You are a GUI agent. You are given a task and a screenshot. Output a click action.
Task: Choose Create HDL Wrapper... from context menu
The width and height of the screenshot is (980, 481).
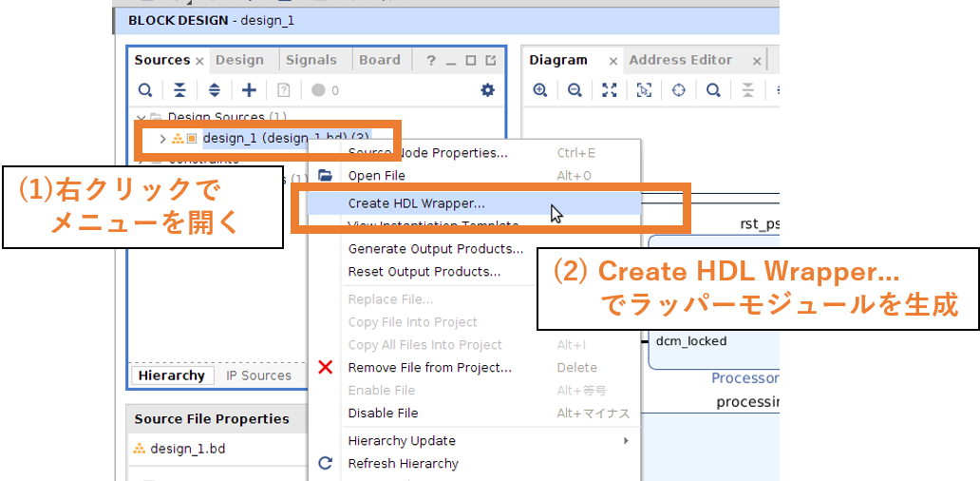coord(416,203)
